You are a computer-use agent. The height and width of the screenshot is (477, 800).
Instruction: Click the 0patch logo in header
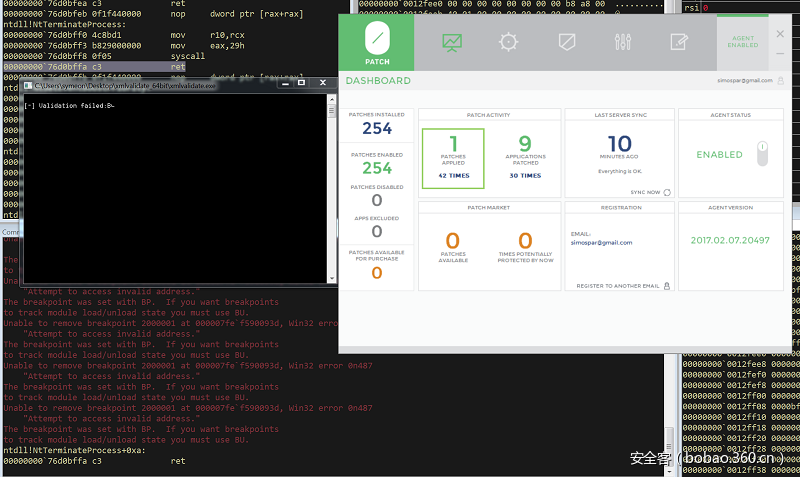click(377, 43)
